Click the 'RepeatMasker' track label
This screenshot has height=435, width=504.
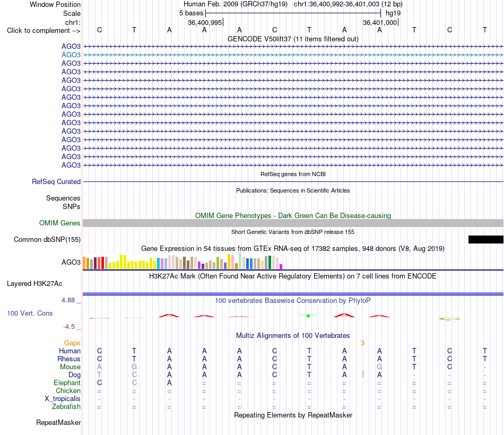click(x=58, y=422)
